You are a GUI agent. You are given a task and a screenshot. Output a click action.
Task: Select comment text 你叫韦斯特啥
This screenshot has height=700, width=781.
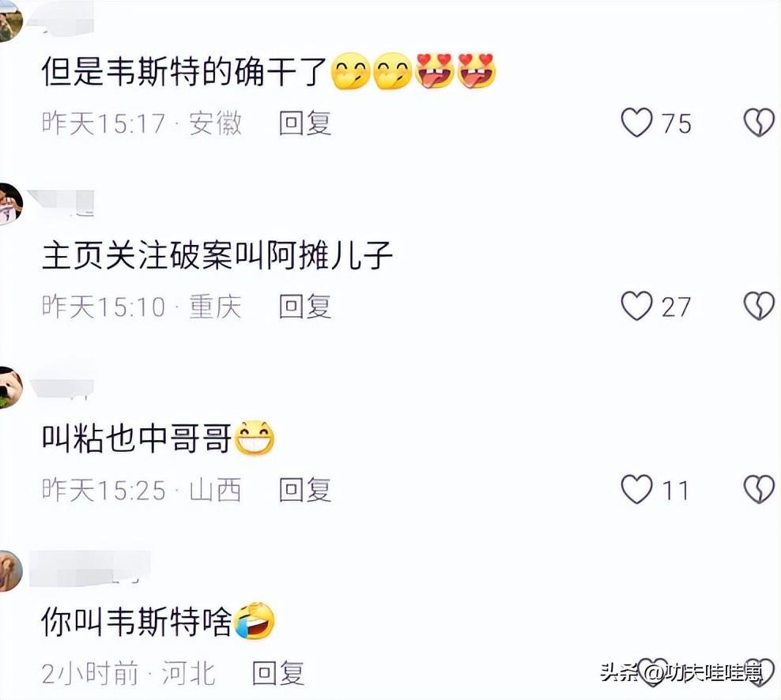[x=137, y=621]
